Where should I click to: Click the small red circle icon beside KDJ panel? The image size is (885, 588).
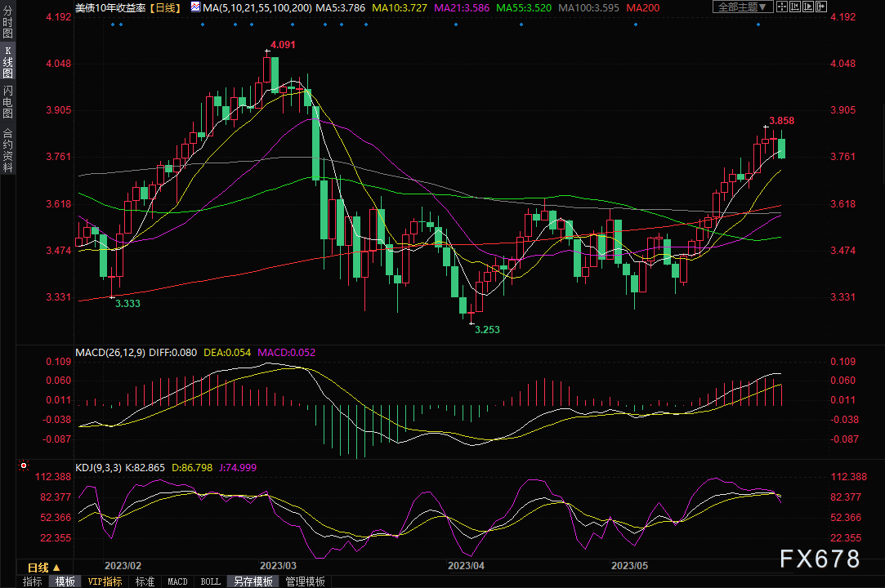(x=24, y=467)
